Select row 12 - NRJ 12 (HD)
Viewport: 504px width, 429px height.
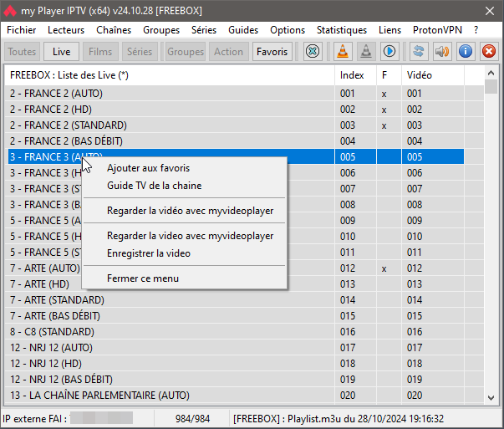point(244,364)
